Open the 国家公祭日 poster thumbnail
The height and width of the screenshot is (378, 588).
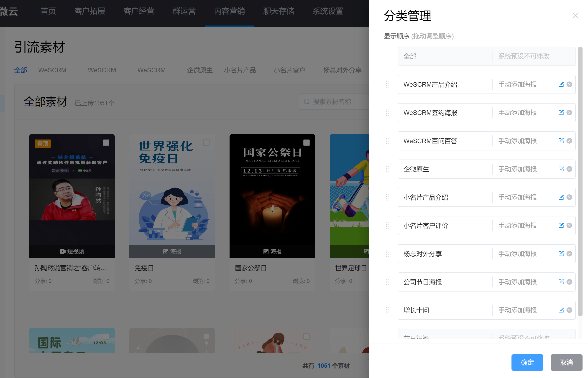pos(272,196)
